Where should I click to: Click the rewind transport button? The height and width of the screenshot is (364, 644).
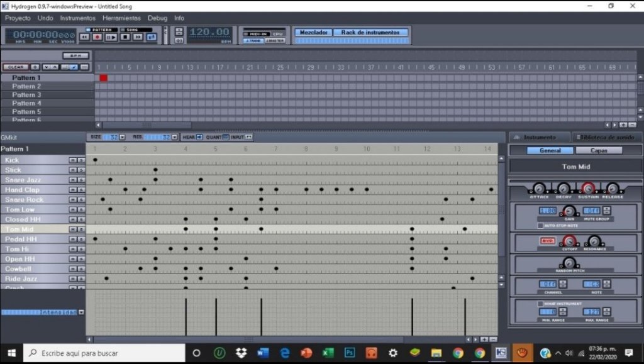[84, 37]
